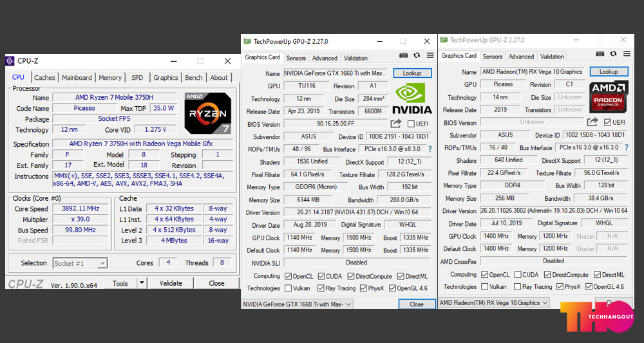The height and width of the screenshot is (343, 644).
Task: Toggle CUDA checkbox in NVIDIA GPU-Z
Action: tap(321, 276)
